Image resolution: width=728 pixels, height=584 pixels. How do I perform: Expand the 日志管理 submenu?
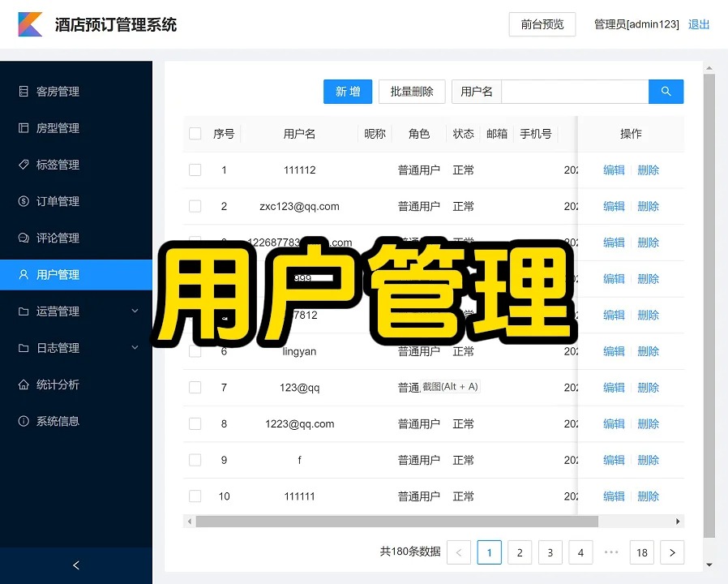(135, 348)
